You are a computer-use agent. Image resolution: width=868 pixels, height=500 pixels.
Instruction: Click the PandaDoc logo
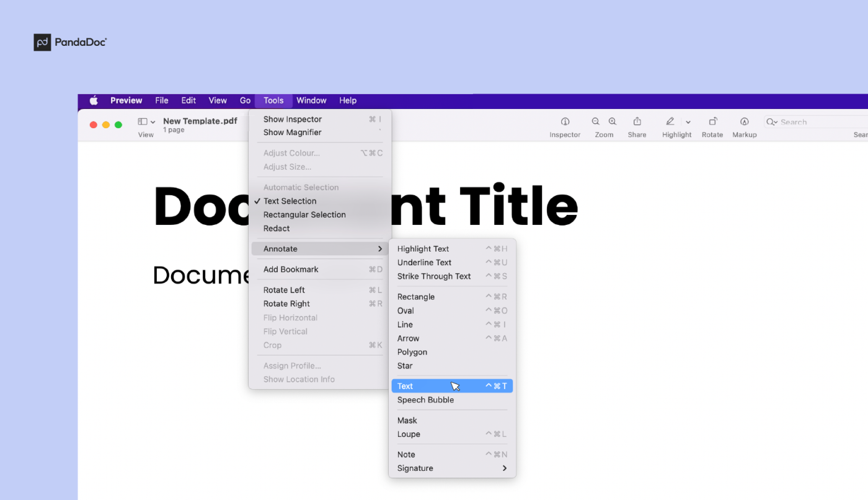pyautogui.click(x=69, y=42)
